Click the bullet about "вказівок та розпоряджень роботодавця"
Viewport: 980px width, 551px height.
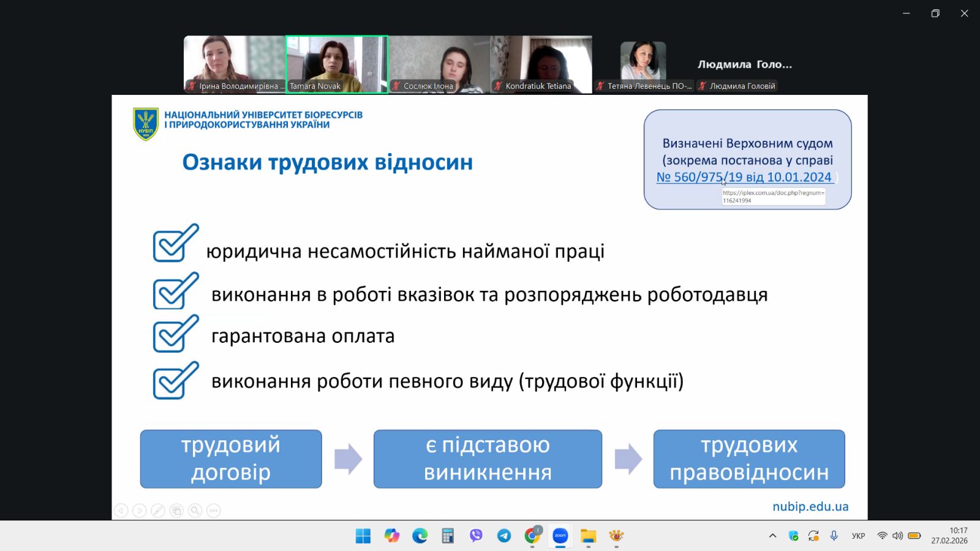click(x=489, y=294)
